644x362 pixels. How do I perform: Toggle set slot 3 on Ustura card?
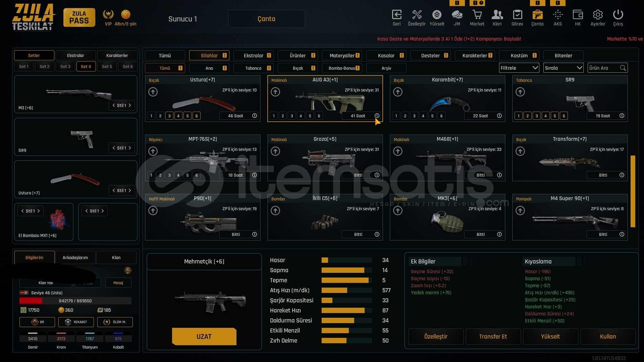click(169, 116)
